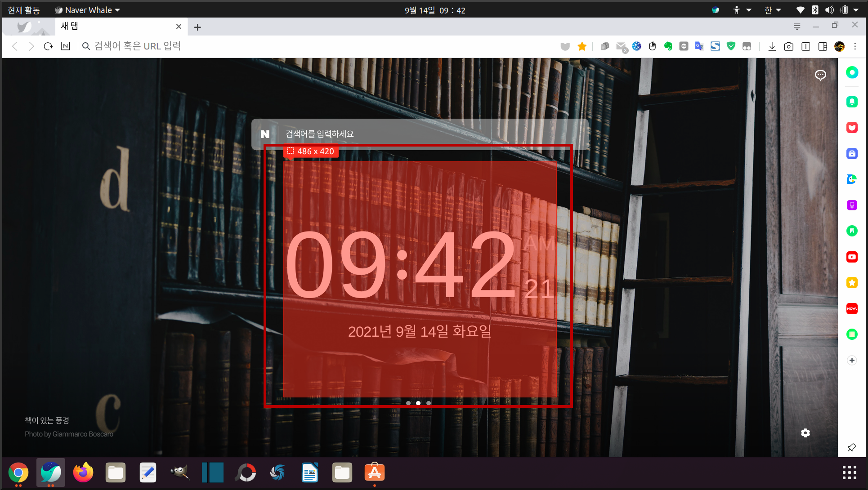Toggle the split view dual-tab button
The width and height of the screenshot is (868, 490).
click(x=805, y=46)
